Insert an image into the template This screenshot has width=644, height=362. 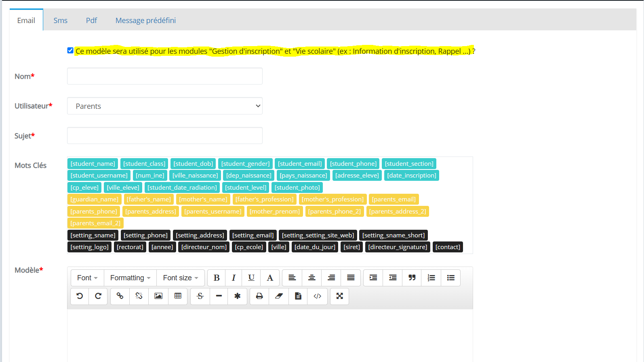click(x=158, y=296)
